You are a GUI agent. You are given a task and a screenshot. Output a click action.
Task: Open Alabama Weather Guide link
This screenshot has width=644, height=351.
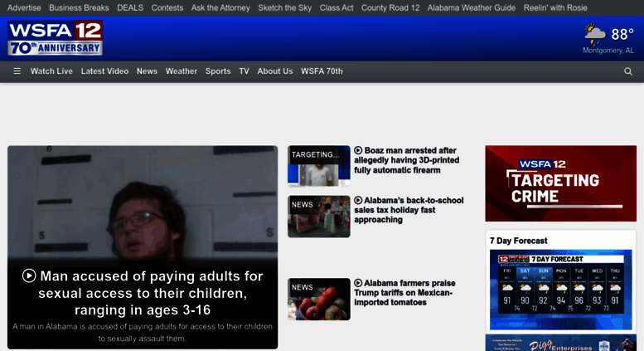pos(471,7)
